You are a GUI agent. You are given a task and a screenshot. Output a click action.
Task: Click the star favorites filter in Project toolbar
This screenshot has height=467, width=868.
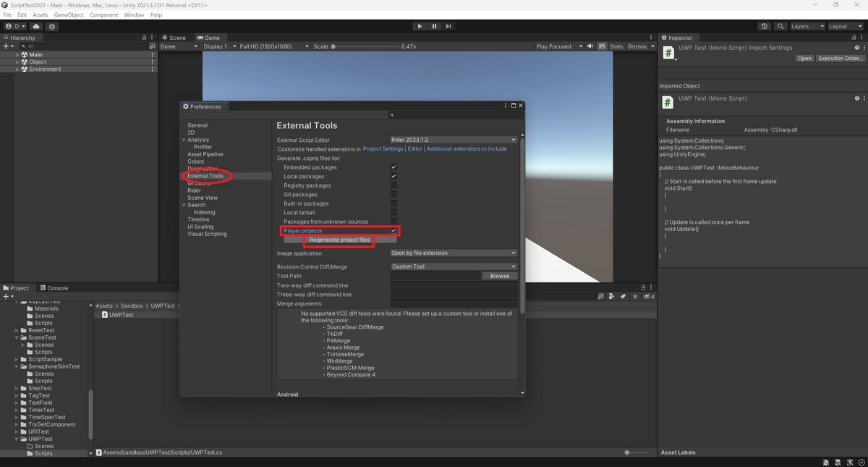[x=634, y=296]
